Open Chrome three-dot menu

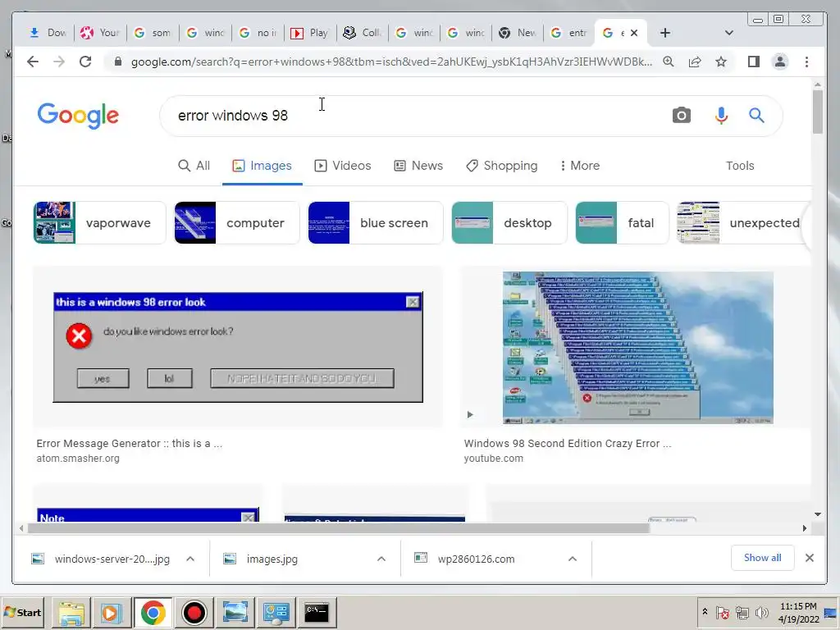point(807,62)
